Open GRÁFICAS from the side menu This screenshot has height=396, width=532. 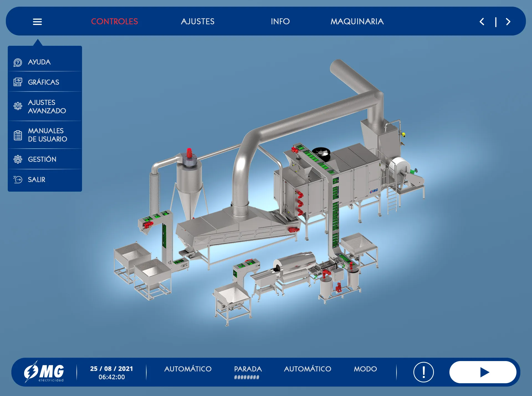45,82
